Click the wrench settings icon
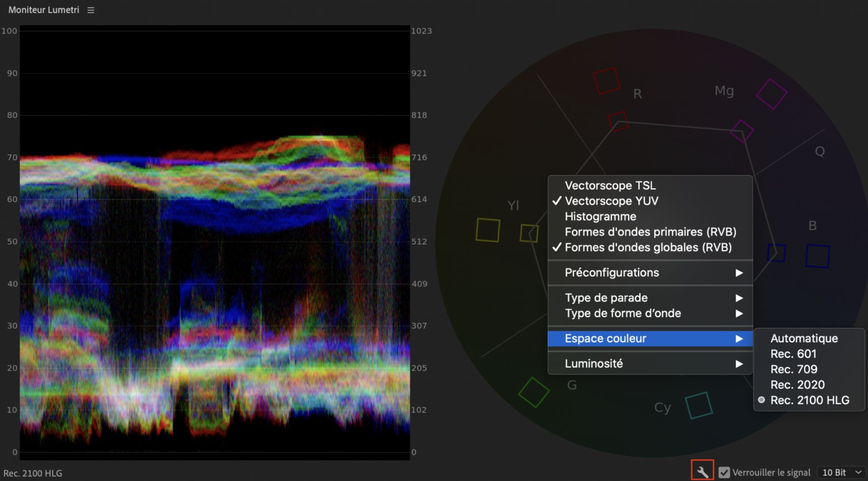Viewport: 868px width, 481px height. point(702,472)
